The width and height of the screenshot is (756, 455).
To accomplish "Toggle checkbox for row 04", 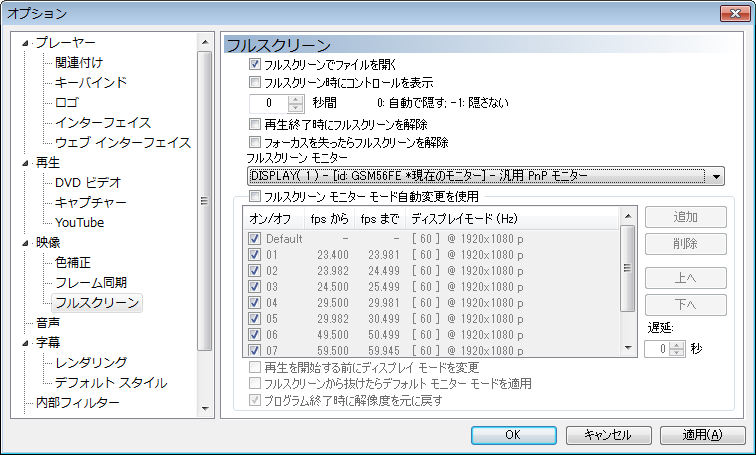I will pos(254,303).
